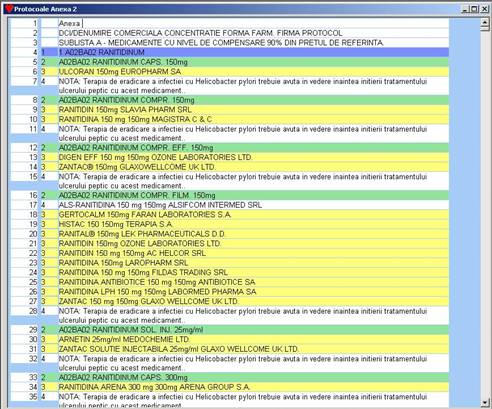Select row 'A02BA02 RANITIDINUM CAPS. 300mg'
The width and height of the screenshot is (492, 409).
253,378
